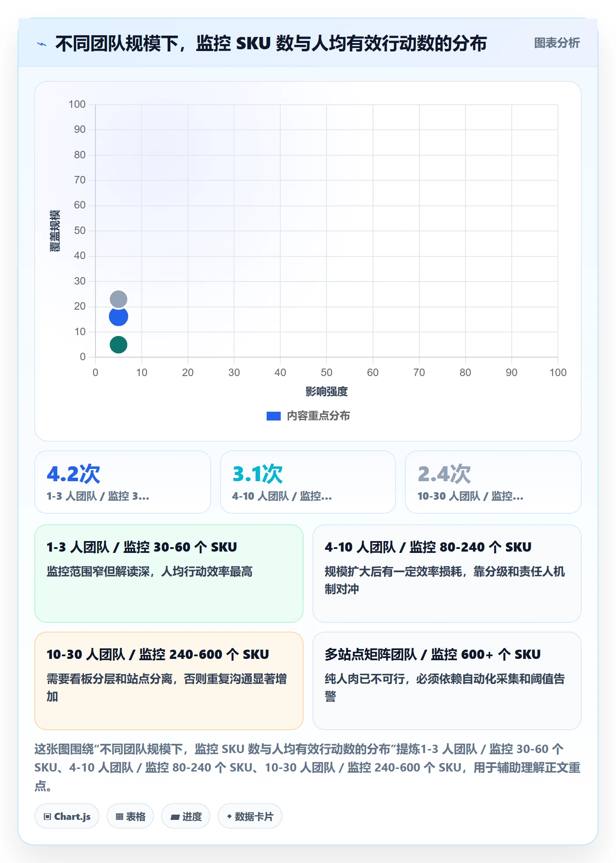Select the gray data point on the chart

click(x=118, y=299)
